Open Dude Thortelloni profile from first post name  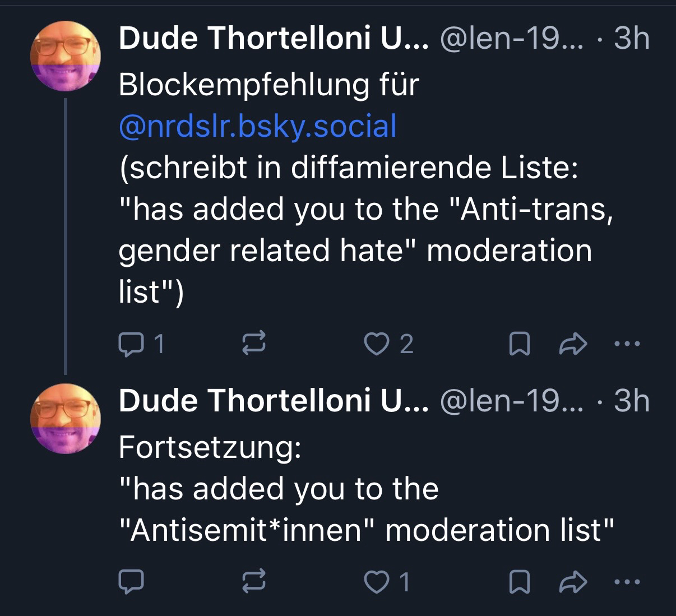(x=273, y=39)
